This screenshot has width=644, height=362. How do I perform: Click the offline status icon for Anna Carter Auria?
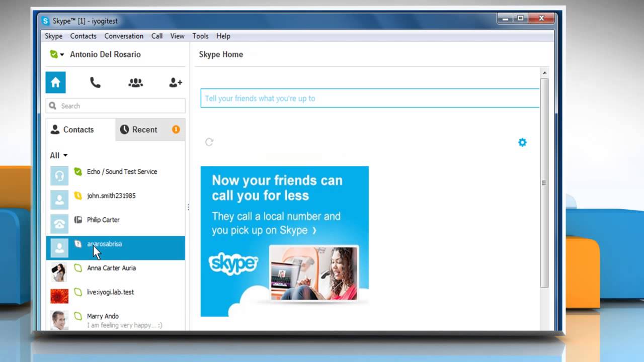[x=77, y=268]
